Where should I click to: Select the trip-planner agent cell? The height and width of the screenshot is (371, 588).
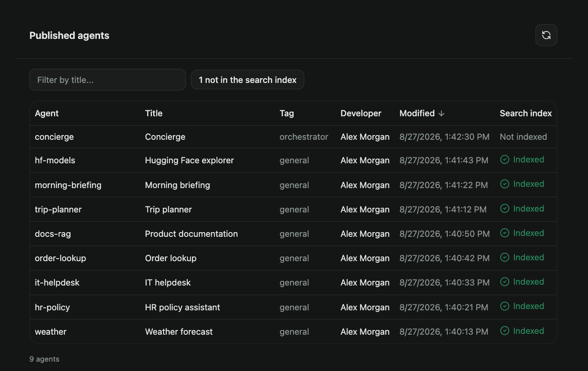tap(58, 209)
